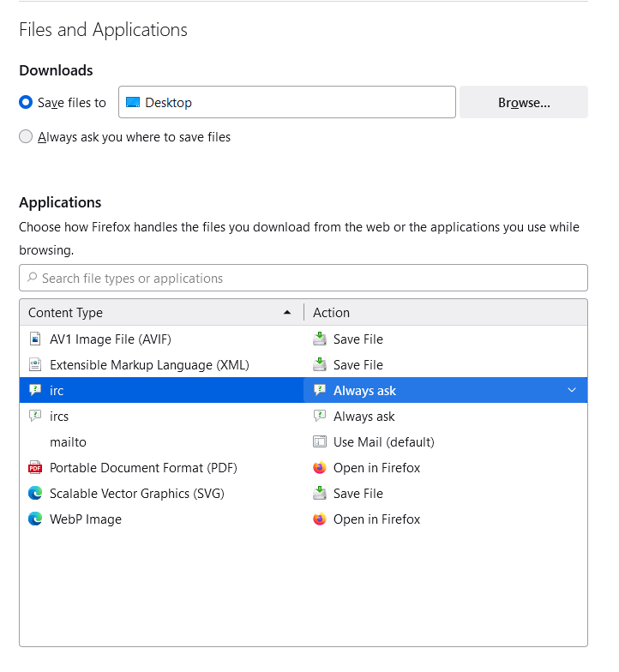Click the Desktop download folder field

286,102
